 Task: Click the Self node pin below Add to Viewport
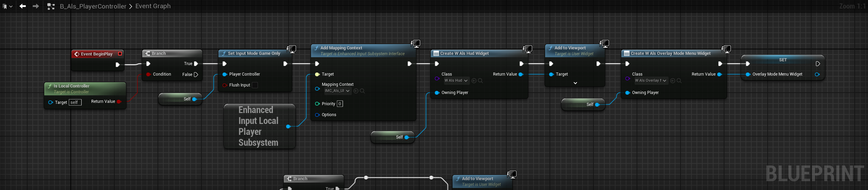click(597, 105)
